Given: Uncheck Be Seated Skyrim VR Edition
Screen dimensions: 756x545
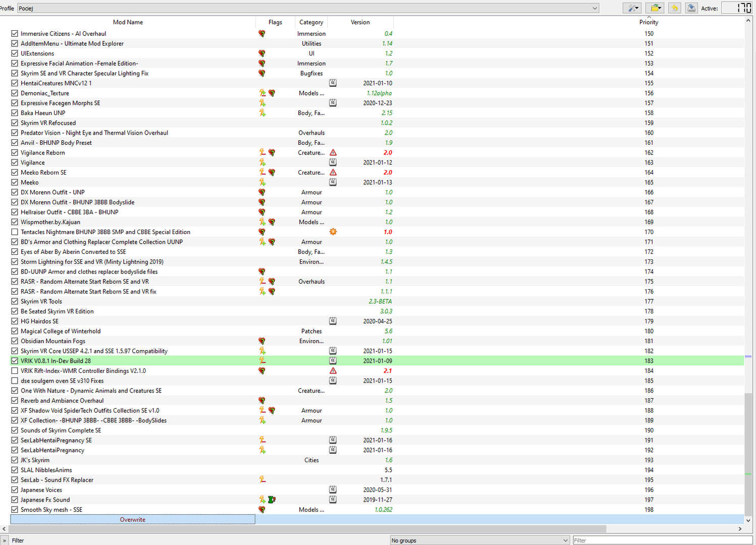Looking at the screenshot, I should click(15, 311).
